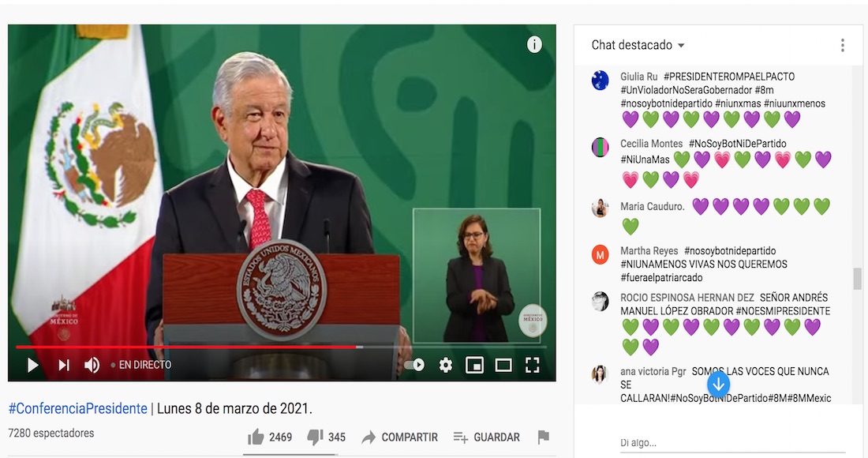Screen dimensions: 868x458
Task: Click the GUARDAR save button
Action: [487, 437]
